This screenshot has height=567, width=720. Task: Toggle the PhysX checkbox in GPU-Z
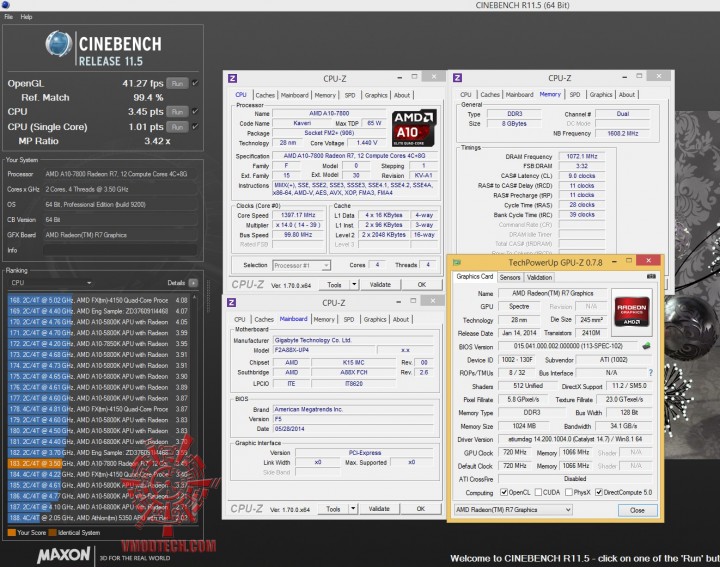[x=568, y=492]
